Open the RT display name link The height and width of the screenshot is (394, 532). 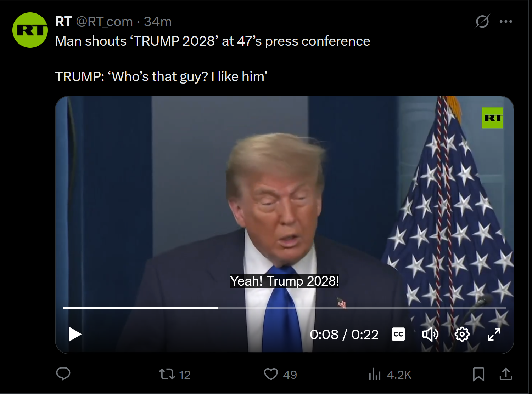(64, 22)
